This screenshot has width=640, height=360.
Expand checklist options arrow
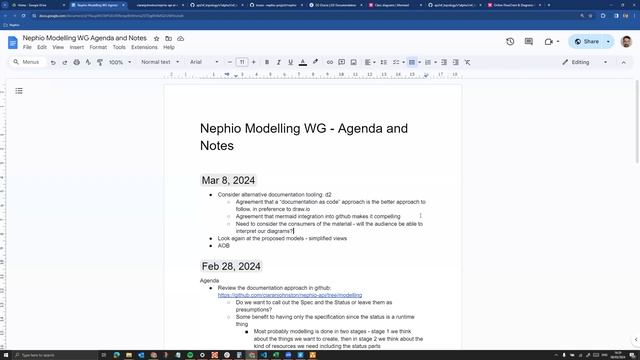tap(403, 62)
